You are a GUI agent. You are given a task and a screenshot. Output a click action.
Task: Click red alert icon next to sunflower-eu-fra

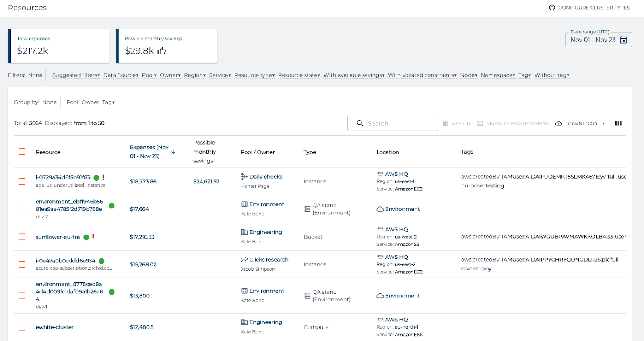pyautogui.click(x=93, y=237)
